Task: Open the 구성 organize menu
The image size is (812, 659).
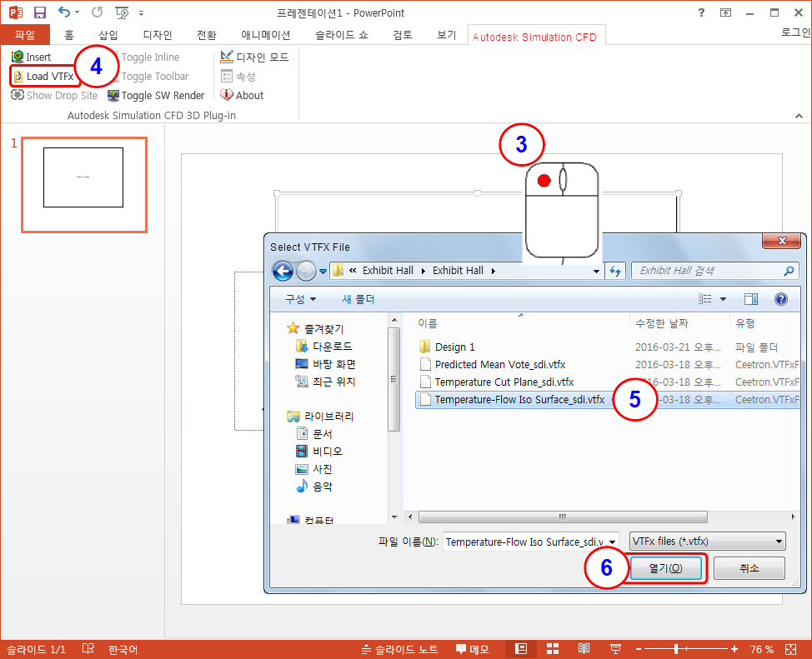Action: [300, 299]
